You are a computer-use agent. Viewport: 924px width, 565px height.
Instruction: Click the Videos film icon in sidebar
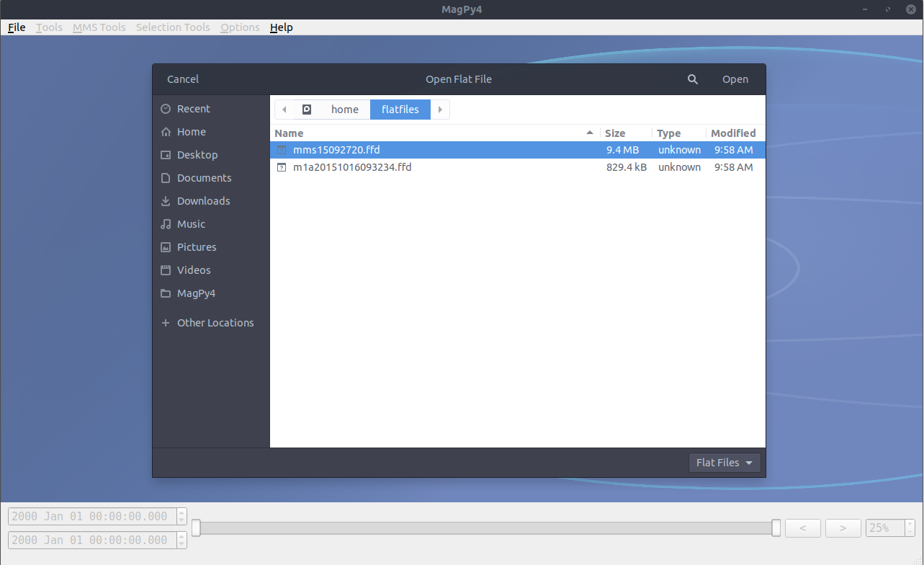[x=166, y=270]
